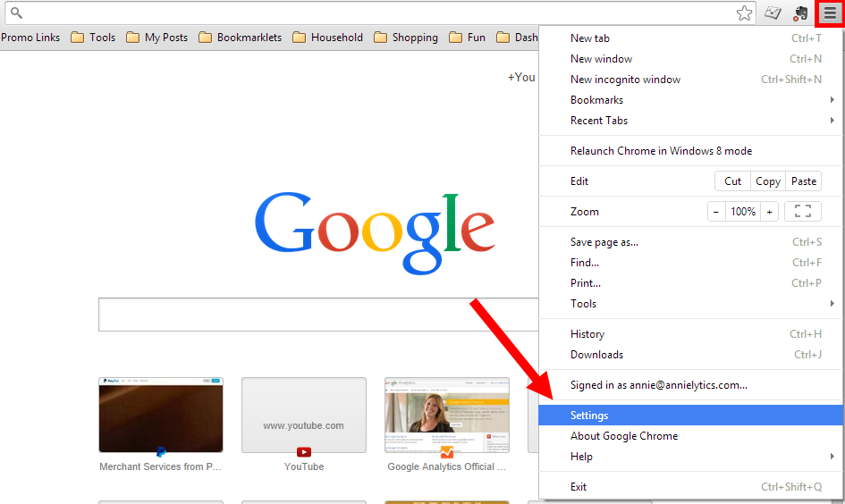845x504 pixels.
Task: Click Merchant Services from P... label
Action: 161,466
